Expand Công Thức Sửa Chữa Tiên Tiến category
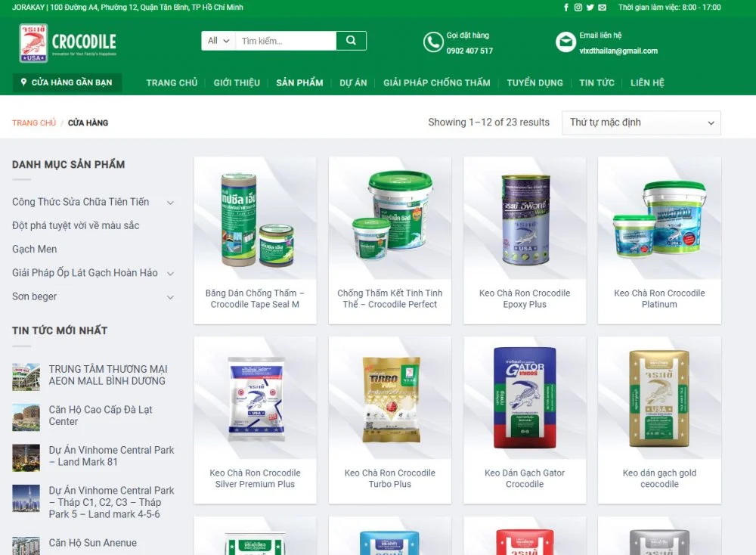This screenshot has width=756, height=555. pos(170,203)
